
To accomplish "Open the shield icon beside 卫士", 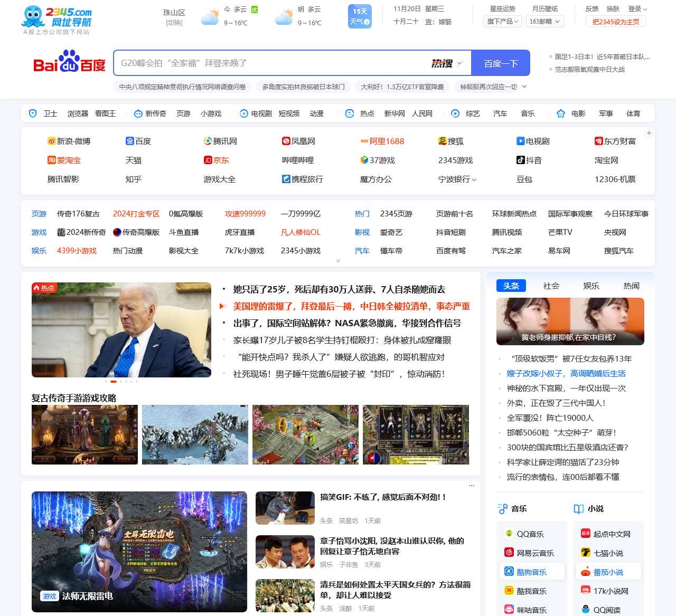I will point(33,113).
